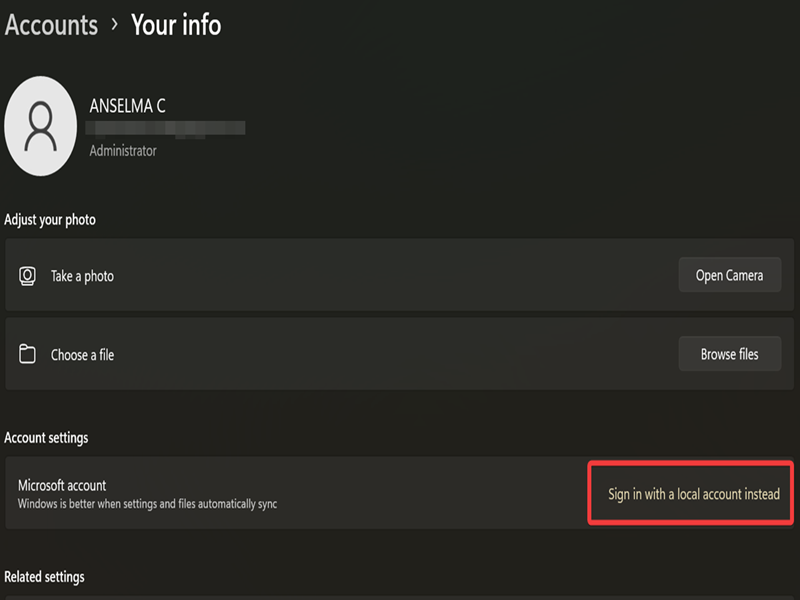Screen dimensions: 800x600
Task: Click the settings and files sync description
Action: [x=147, y=504]
